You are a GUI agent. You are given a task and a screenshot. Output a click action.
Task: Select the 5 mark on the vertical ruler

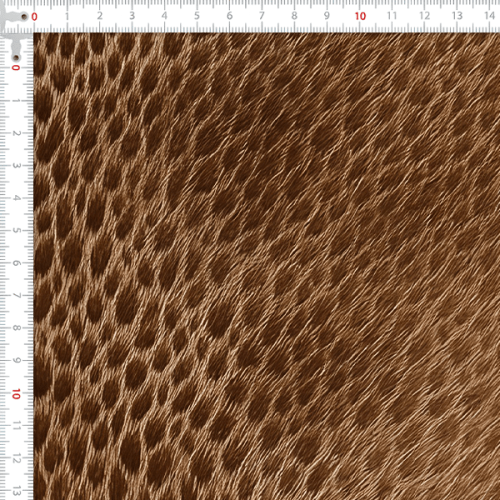(x=16, y=231)
